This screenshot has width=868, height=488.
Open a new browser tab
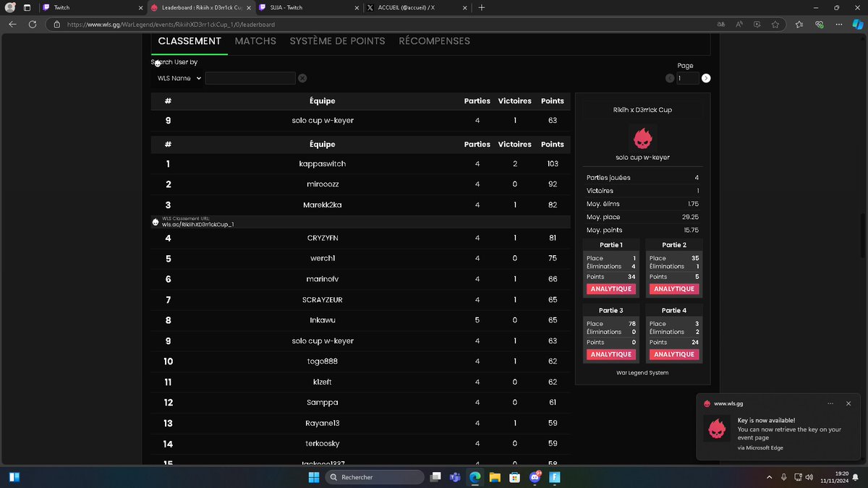click(x=482, y=7)
